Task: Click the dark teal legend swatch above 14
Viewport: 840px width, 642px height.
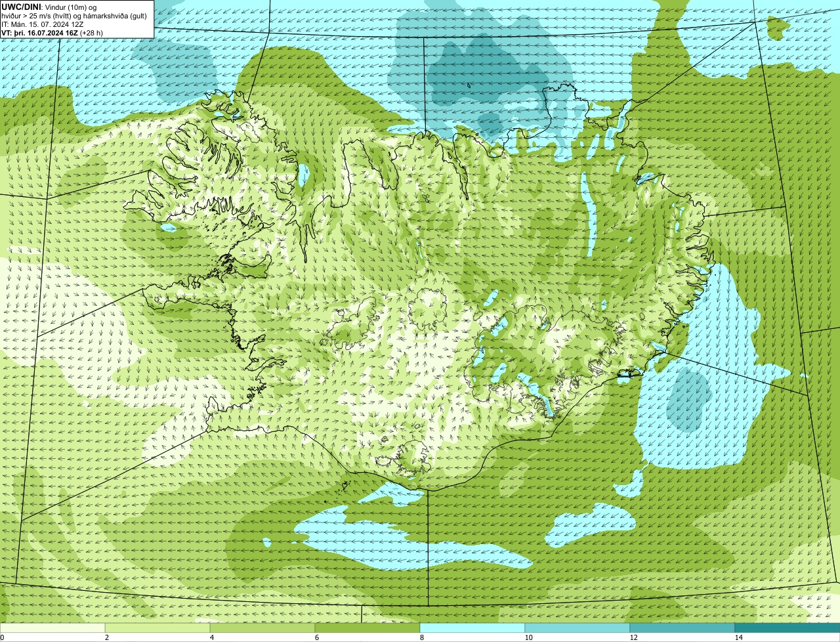Action: click(x=787, y=628)
